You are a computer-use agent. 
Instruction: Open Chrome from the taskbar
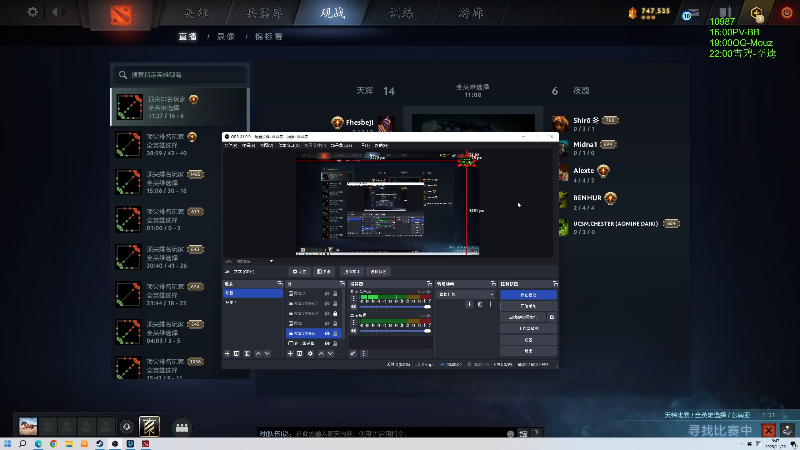pyautogui.click(x=54, y=444)
